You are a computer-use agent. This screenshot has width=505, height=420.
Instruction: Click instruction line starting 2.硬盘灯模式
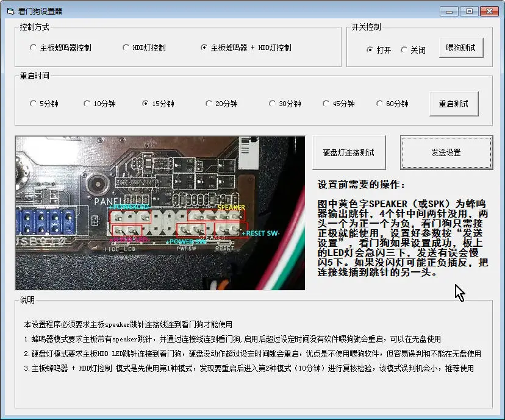(253, 354)
